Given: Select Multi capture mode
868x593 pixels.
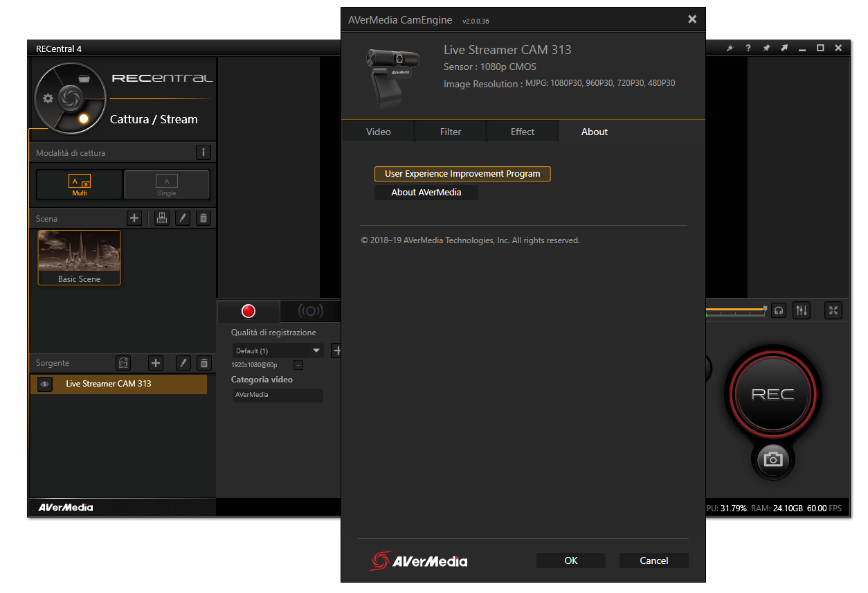Looking at the screenshot, I should 80,185.
